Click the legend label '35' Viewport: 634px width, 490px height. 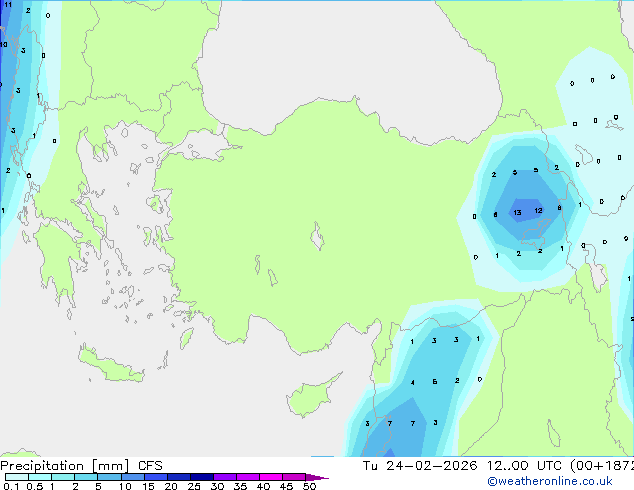(x=240, y=486)
